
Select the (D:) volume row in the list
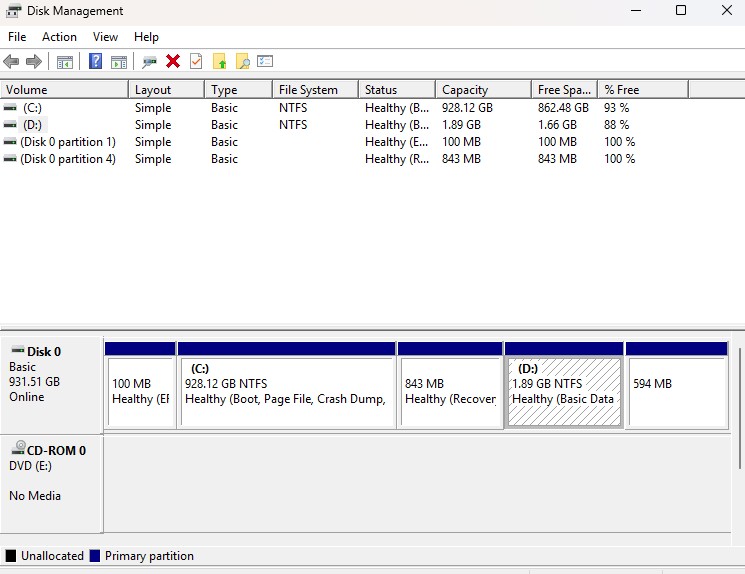click(32, 125)
